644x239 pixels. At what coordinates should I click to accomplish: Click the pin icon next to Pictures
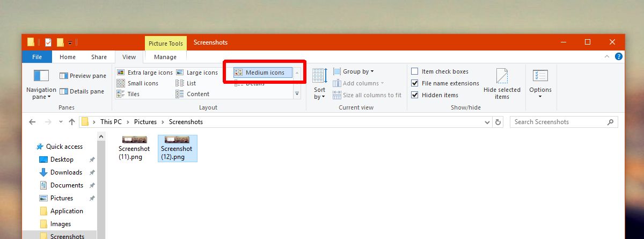click(92, 198)
